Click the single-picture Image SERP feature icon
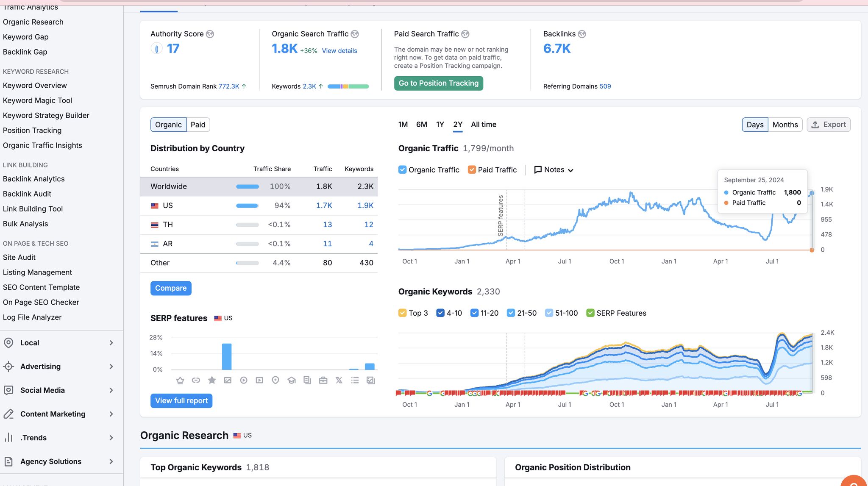Viewport: 868px width, 486px height. tap(228, 380)
